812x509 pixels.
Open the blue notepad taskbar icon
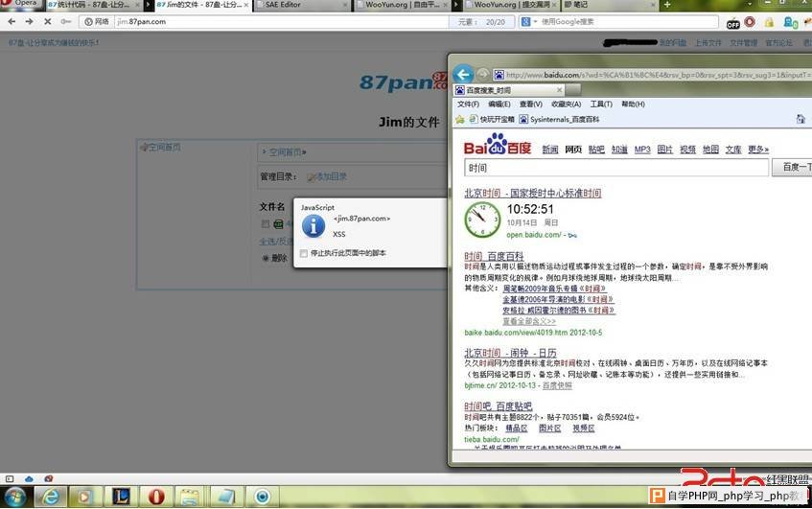pos(226,497)
